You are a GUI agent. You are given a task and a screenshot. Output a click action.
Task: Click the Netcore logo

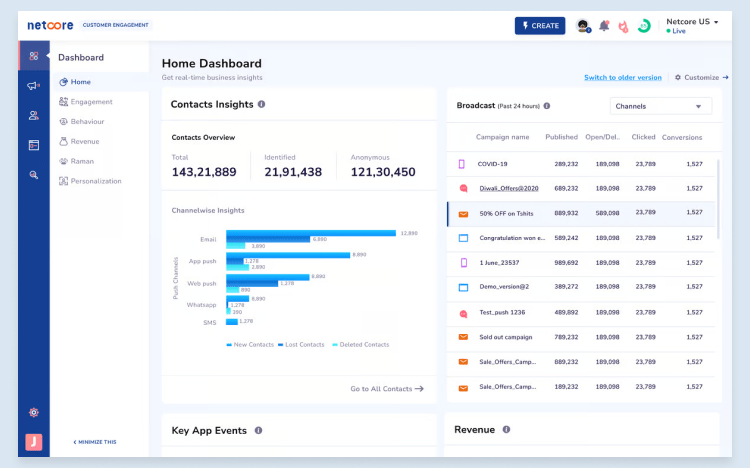[50, 25]
